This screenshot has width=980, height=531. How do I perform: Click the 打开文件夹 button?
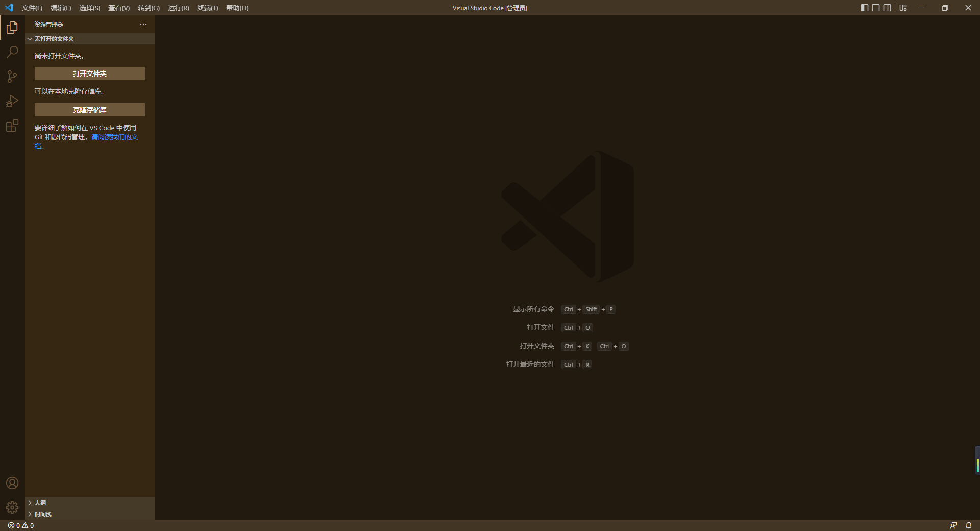click(x=90, y=74)
